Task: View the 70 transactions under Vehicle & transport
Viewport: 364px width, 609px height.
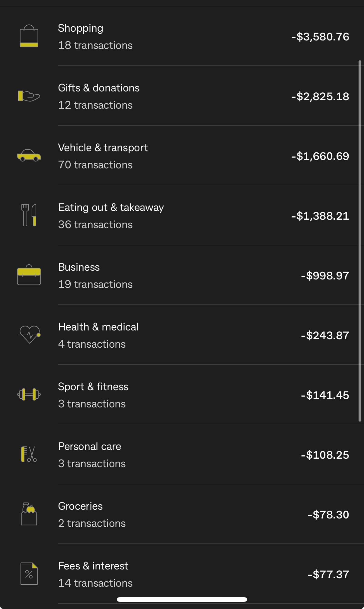Action: [x=95, y=165]
